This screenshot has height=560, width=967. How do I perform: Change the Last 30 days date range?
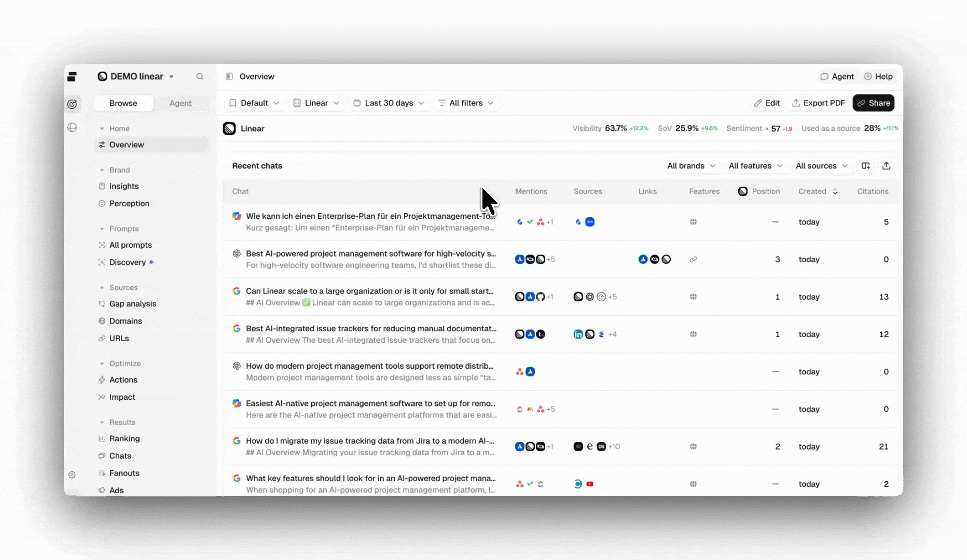click(389, 103)
